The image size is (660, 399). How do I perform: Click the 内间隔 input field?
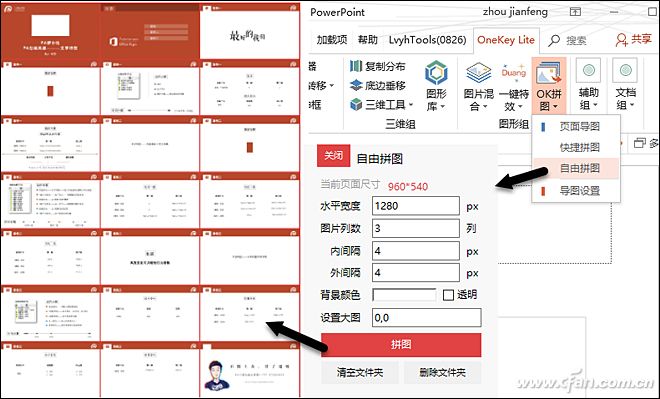click(415, 251)
